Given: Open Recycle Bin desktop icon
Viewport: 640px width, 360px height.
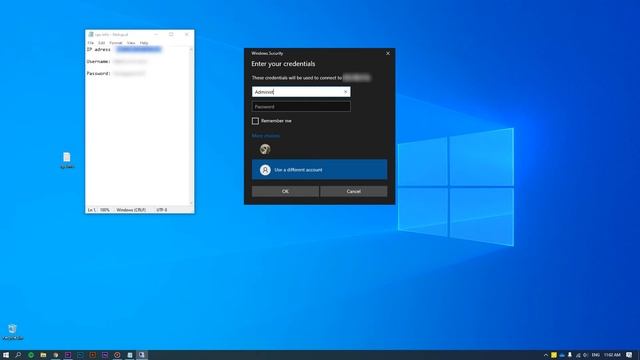Looking at the screenshot, I should pos(12,332).
